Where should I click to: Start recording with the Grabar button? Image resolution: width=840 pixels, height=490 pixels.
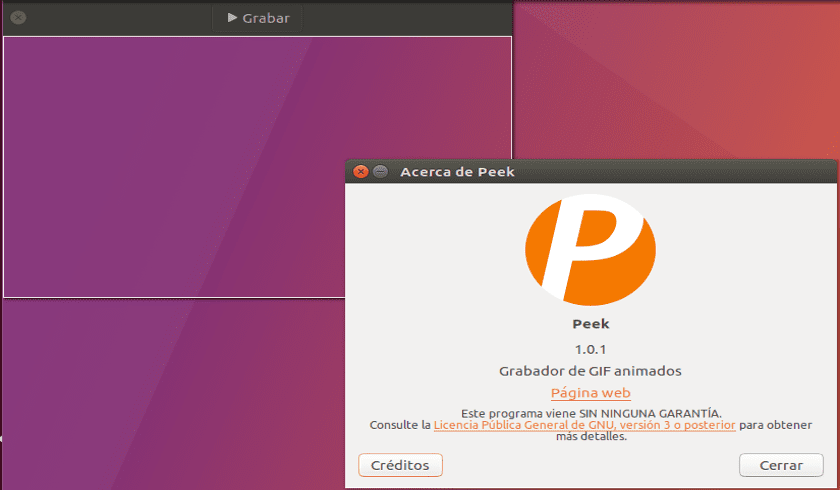click(x=257, y=18)
